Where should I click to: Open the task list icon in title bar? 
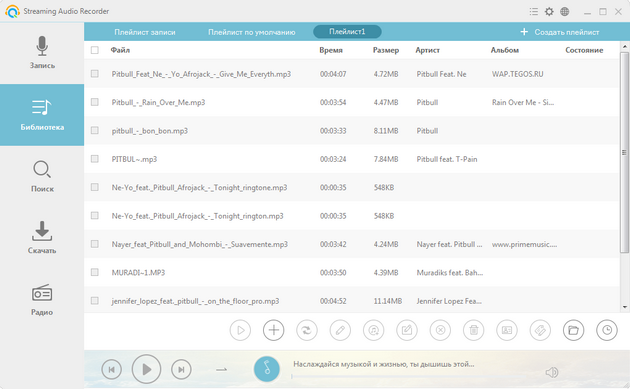point(534,12)
